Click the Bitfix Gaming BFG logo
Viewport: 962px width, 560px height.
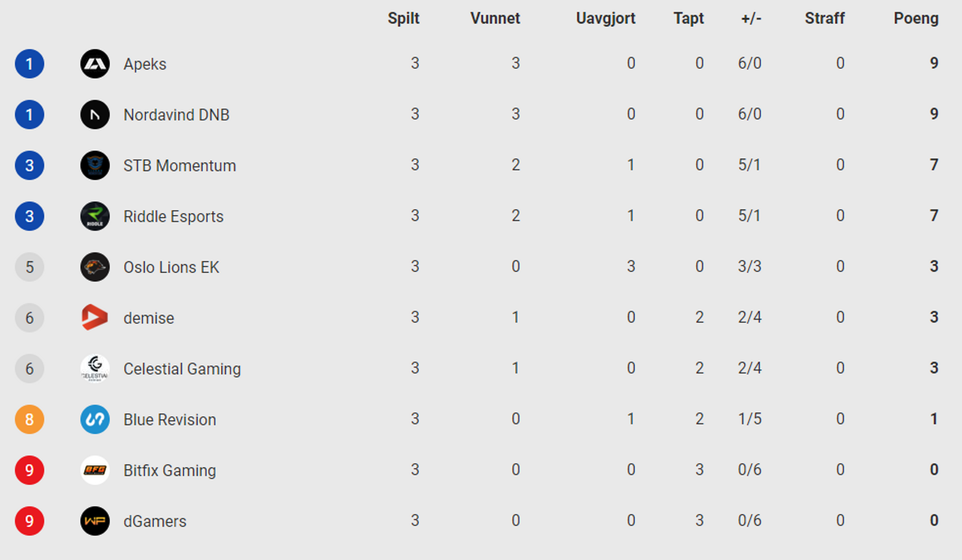(x=95, y=470)
